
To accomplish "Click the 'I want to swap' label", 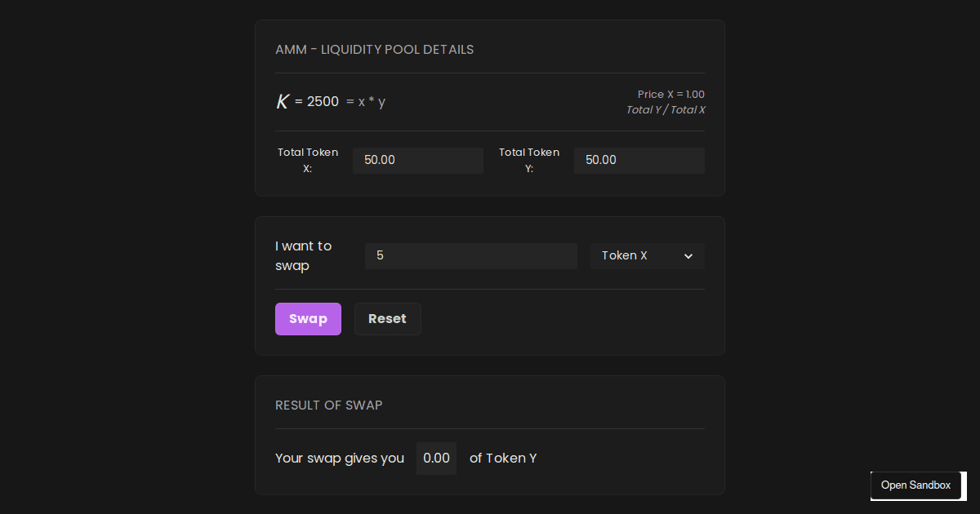I will click(303, 255).
